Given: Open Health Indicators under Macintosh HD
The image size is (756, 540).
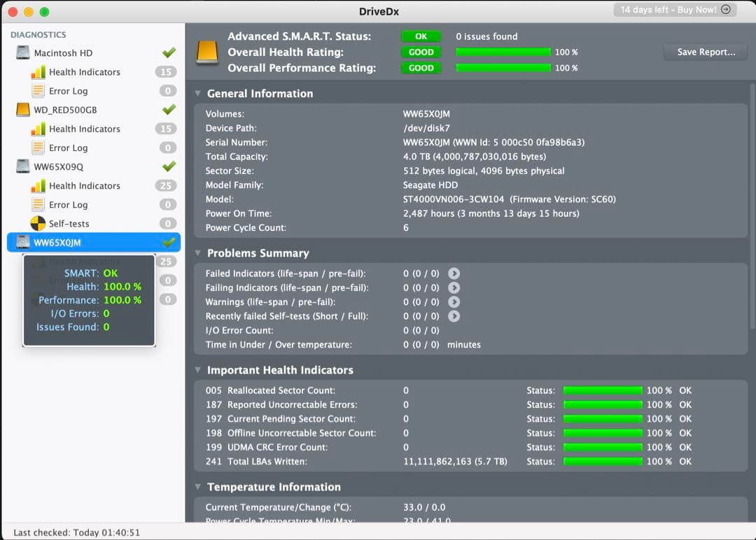Looking at the screenshot, I should [85, 72].
